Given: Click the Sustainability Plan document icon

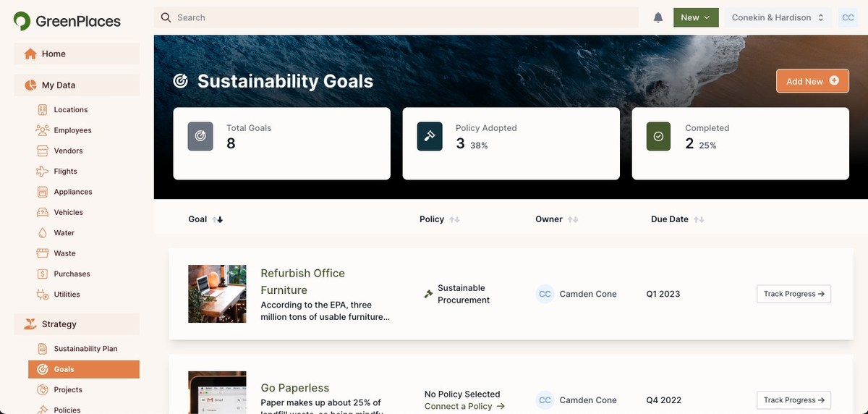Looking at the screenshot, I should (x=42, y=349).
